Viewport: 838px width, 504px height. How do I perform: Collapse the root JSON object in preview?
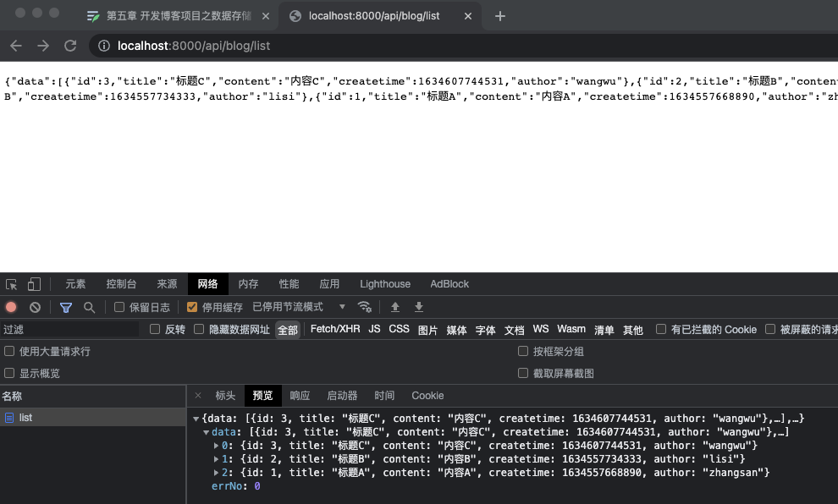click(196, 419)
